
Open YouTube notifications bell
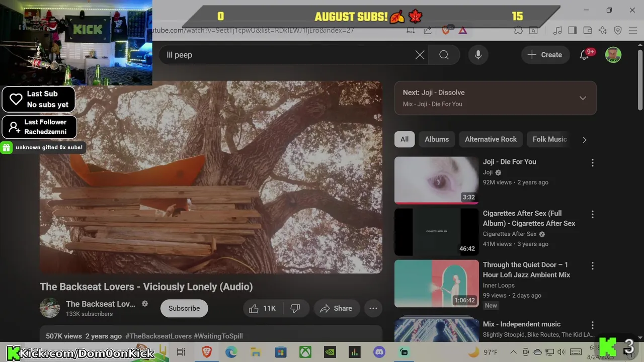tap(584, 55)
